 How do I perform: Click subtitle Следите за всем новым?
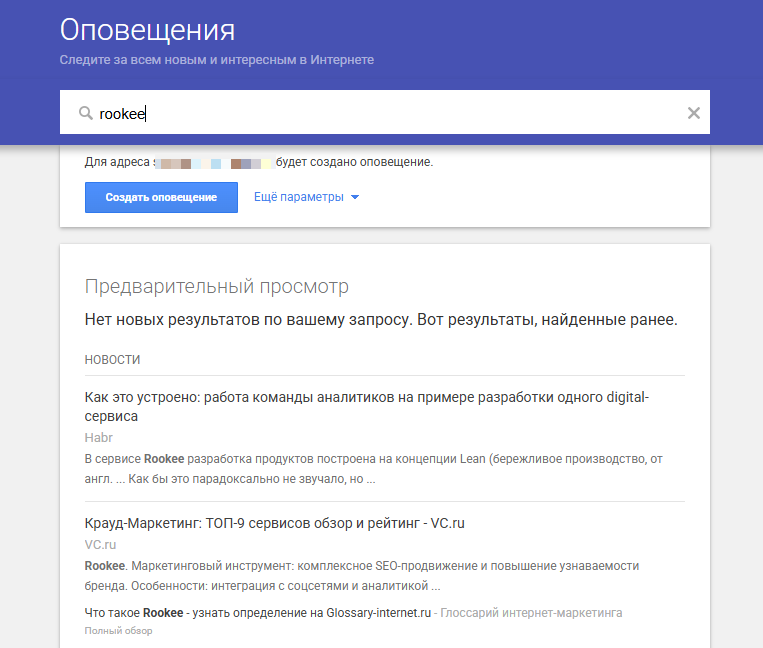pyautogui.click(x=217, y=60)
